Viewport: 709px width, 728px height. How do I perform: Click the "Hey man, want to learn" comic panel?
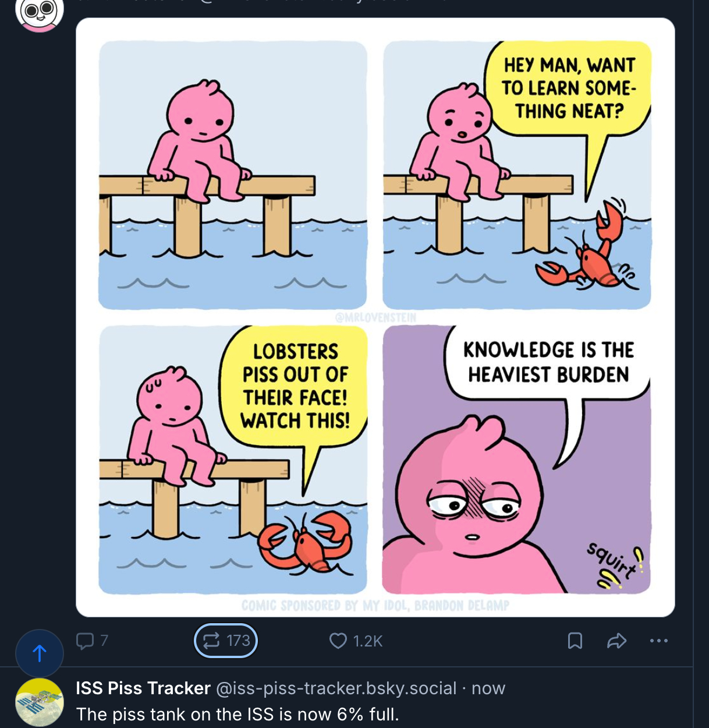coord(516,175)
